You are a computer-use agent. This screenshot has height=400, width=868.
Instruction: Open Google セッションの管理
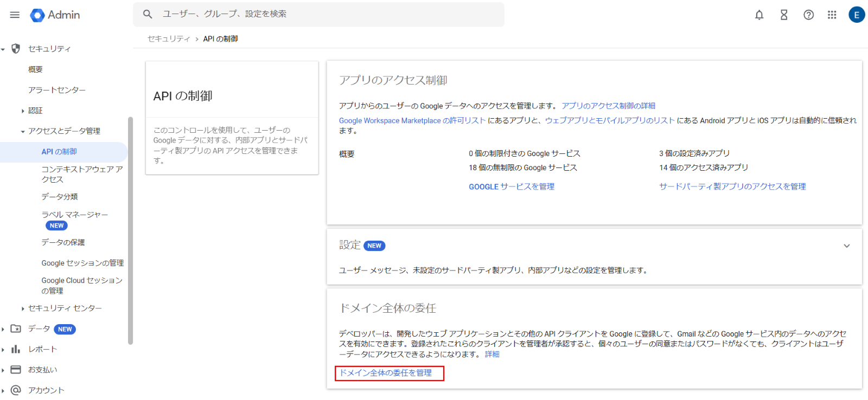(x=82, y=263)
